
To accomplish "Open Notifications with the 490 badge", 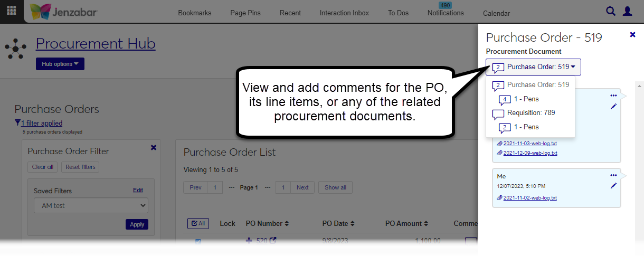I will click(x=446, y=13).
